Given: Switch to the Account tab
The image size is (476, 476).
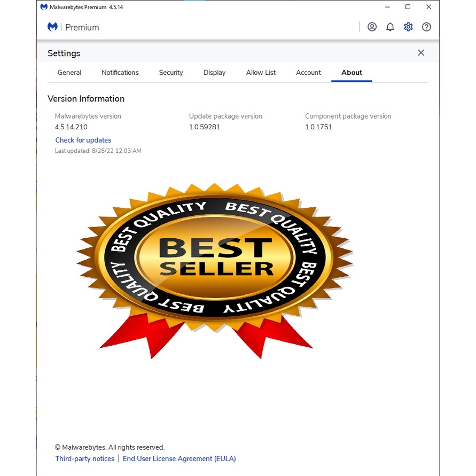Looking at the screenshot, I should coord(308,73).
